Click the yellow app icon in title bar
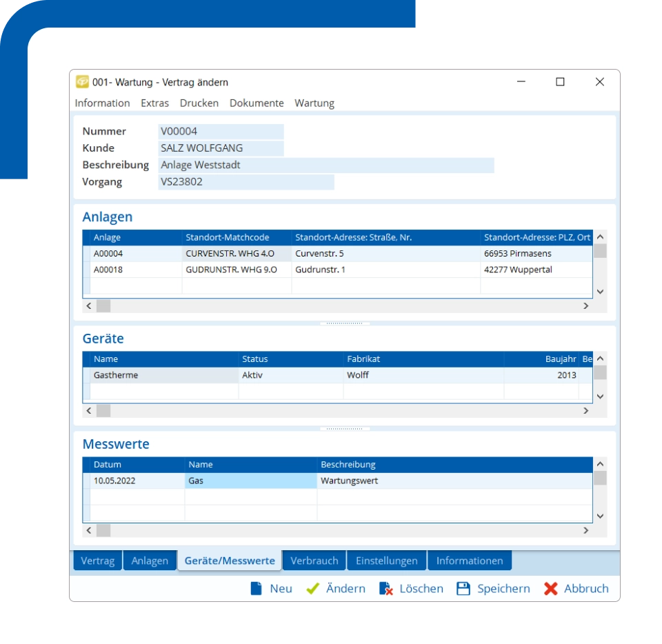This screenshot has width=662, height=644. click(82, 82)
